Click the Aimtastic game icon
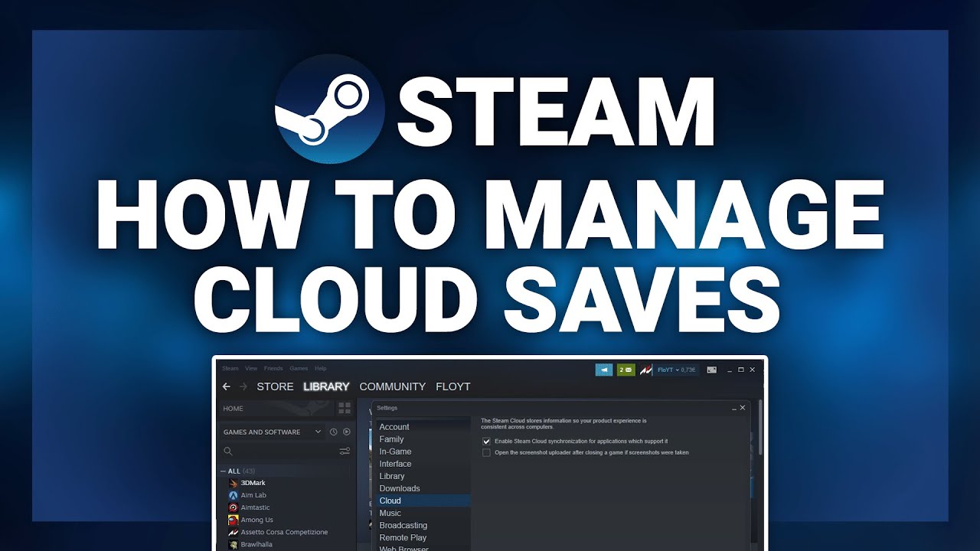This screenshot has height=551, width=980. (x=234, y=507)
